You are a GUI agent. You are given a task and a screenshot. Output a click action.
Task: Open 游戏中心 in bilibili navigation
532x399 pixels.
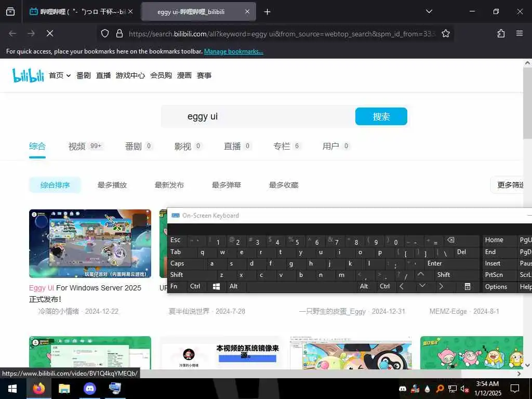point(130,75)
